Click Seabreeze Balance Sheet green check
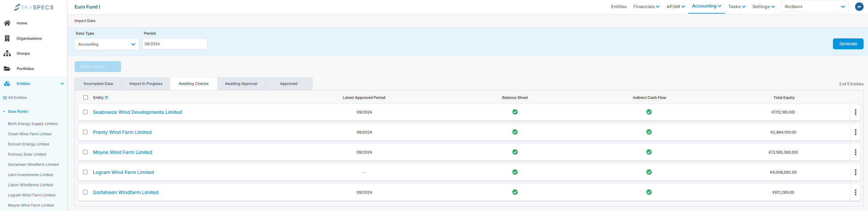The height and width of the screenshot is (211, 868). coord(515,112)
